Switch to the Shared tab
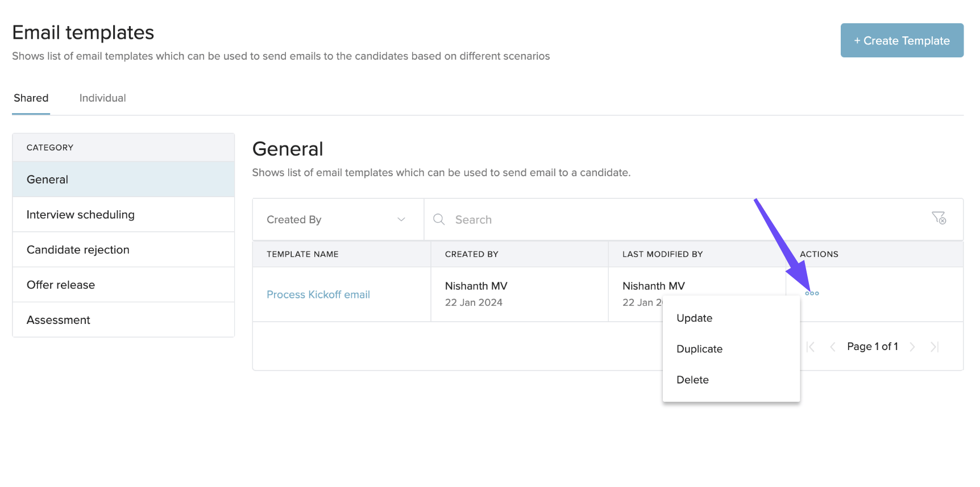This screenshot has height=487, width=980. (31, 98)
